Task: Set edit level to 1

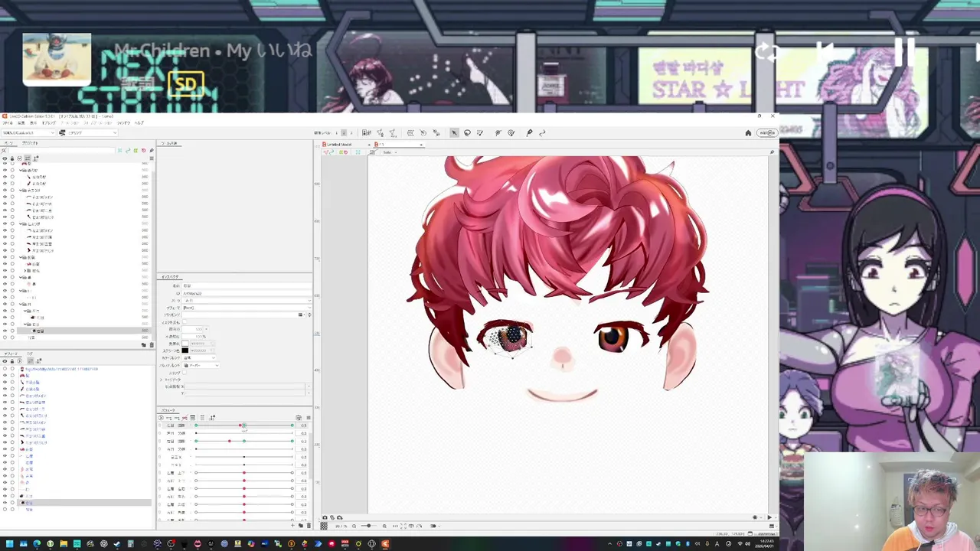Action: [336, 132]
